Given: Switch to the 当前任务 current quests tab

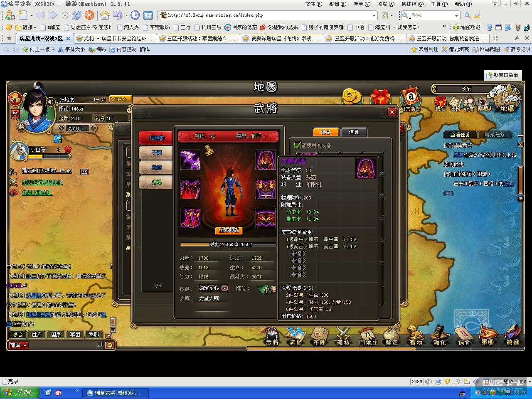Looking at the screenshot, I should pos(460,135).
